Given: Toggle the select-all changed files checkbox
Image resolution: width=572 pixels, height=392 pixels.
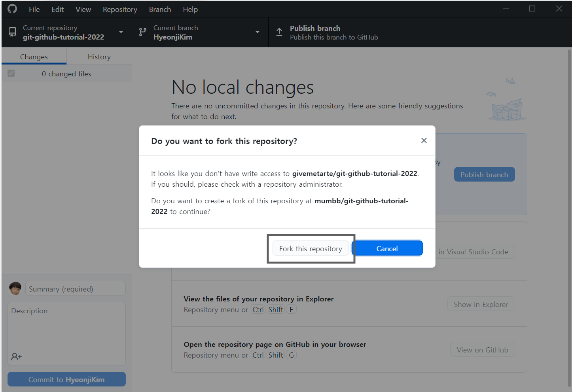Looking at the screenshot, I should pyautogui.click(x=11, y=73).
